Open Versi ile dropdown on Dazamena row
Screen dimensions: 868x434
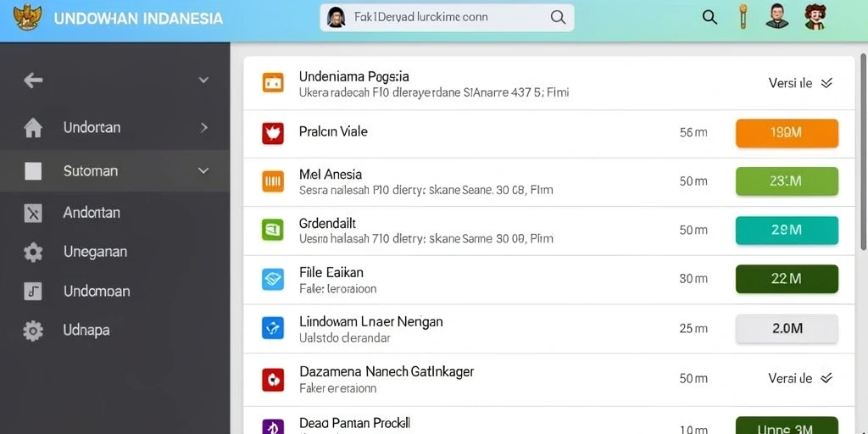[x=800, y=378]
